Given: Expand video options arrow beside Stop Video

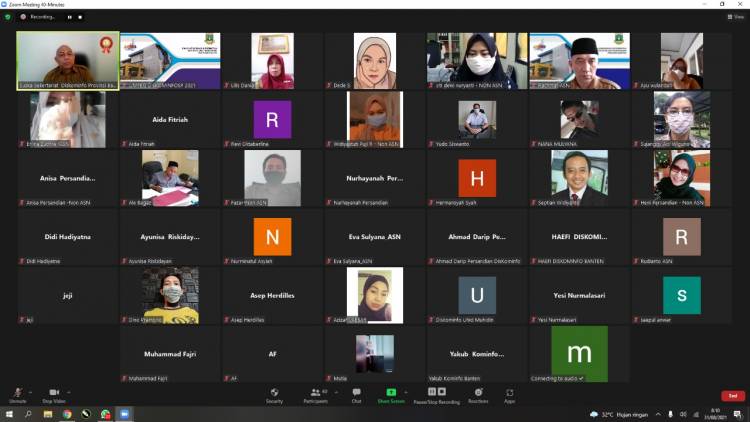Looking at the screenshot, I should [71, 392].
